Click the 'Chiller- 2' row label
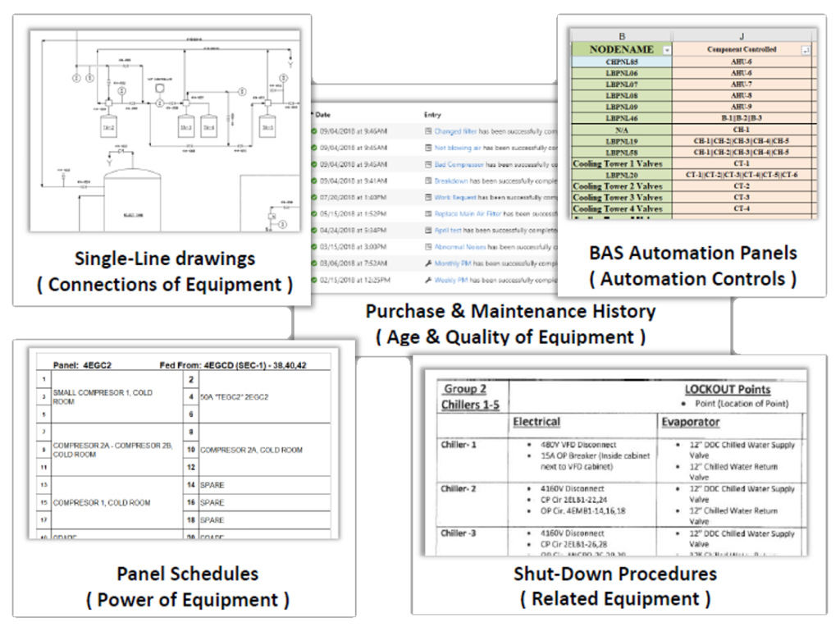Screen dimensions: 840x627 click(458, 489)
